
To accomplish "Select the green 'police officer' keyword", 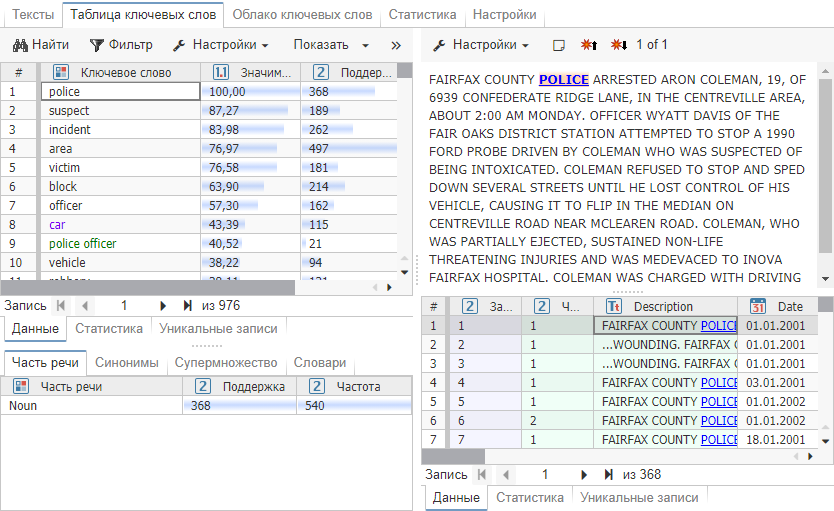I will point(82,244).
